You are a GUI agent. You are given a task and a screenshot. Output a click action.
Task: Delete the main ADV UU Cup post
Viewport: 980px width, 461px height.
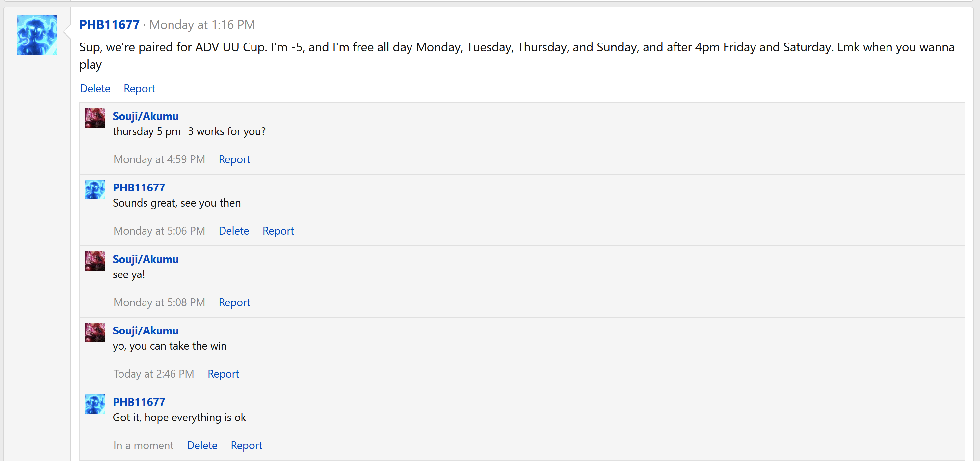(95, 89)
